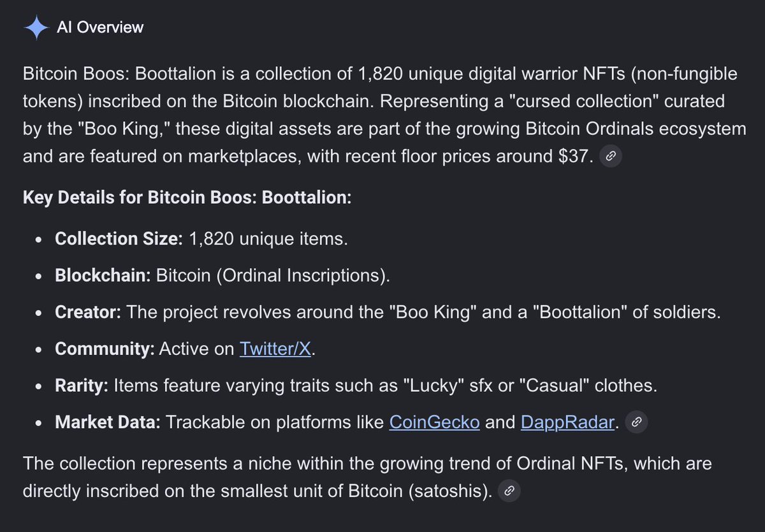The image size is (765, 532).
Task: Click the "Key Details for Bitcoin Boos: Boottalion:" heading
Action: 187,198
